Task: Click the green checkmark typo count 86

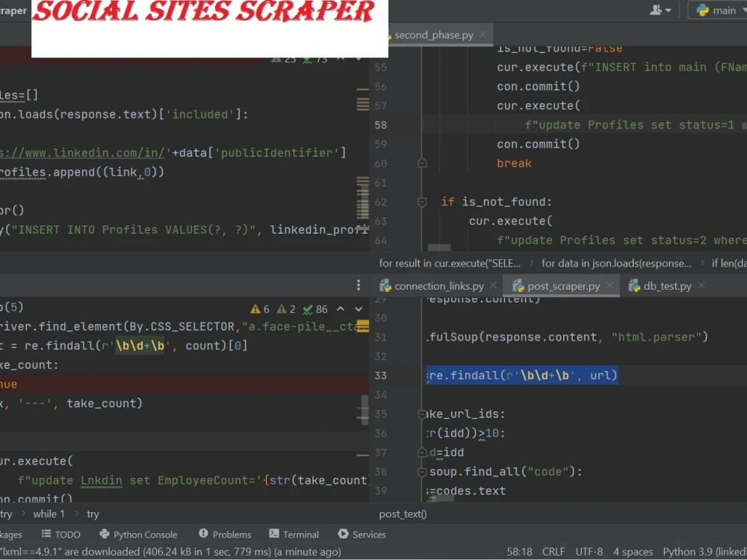Action: point(315,309)
